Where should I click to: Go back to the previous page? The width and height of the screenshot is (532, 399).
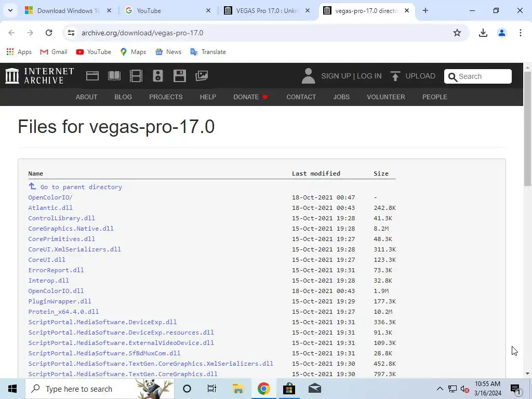11,33
